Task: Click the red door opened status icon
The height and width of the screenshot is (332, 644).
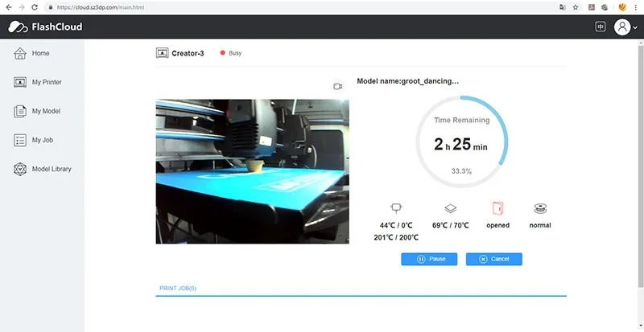Action: tap(497, 208)
